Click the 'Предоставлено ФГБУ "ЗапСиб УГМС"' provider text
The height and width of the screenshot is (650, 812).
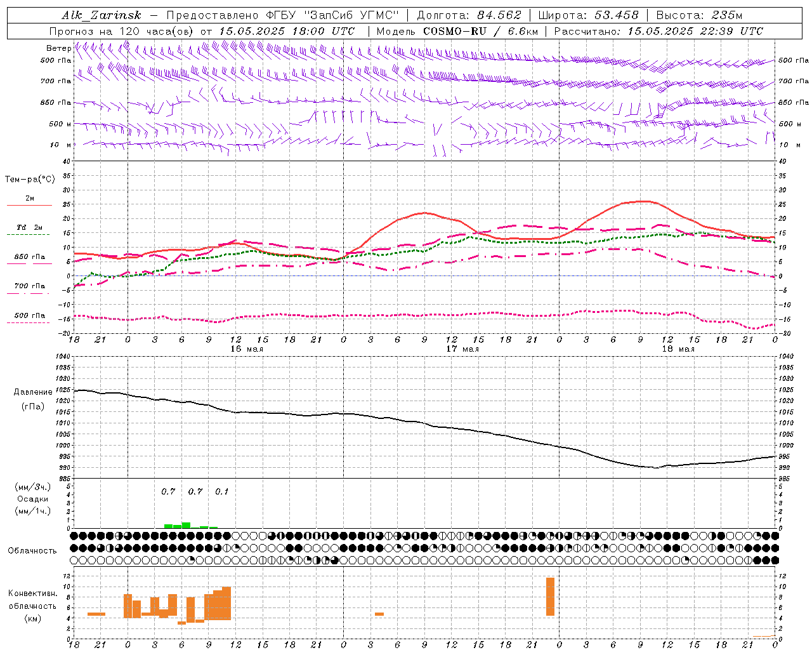point(282,15)
